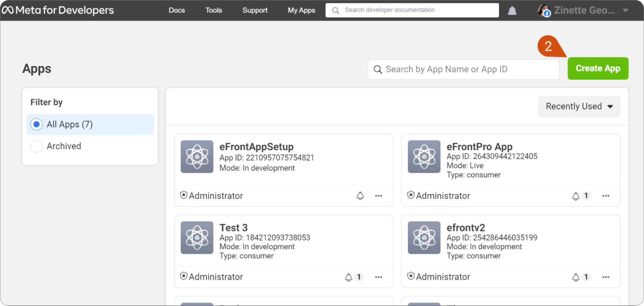Click bell icon on eFrontAppSetup card
Image resolution: width=644 pixels, height=306 pixels.
tap(360, 196)
